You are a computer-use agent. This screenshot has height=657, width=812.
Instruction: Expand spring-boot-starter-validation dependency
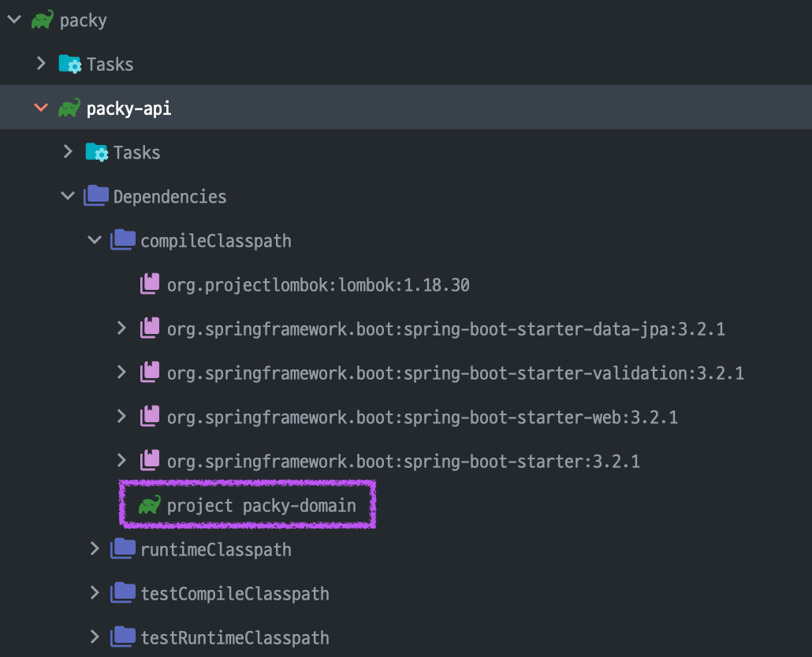click(121, 372)
